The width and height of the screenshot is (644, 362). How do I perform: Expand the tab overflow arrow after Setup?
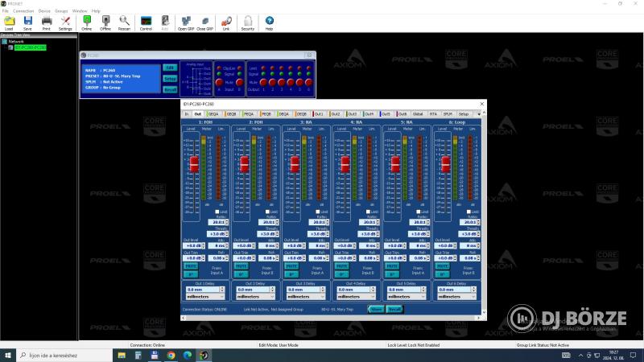click(x=478, y=114)
